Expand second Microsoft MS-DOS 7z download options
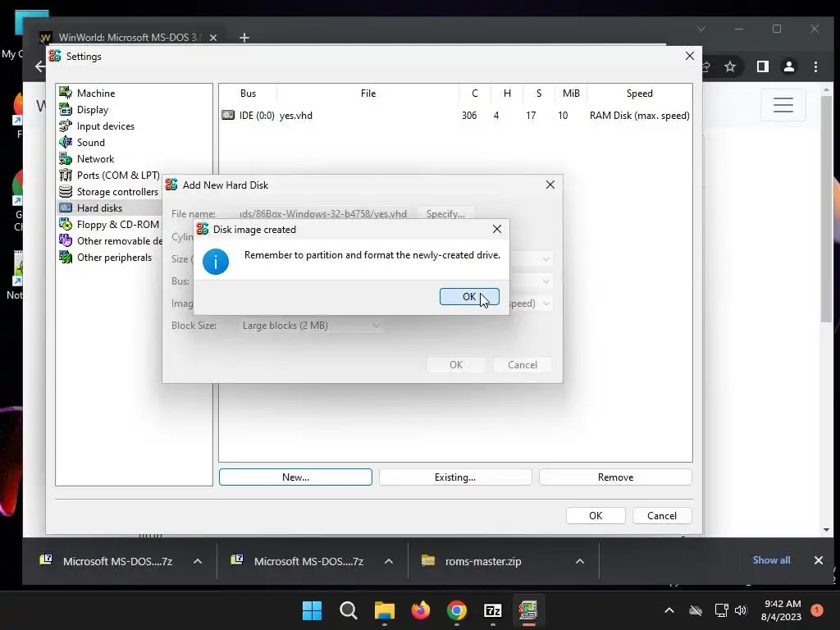Screen dimensions: 840x630 coord(389,561)
